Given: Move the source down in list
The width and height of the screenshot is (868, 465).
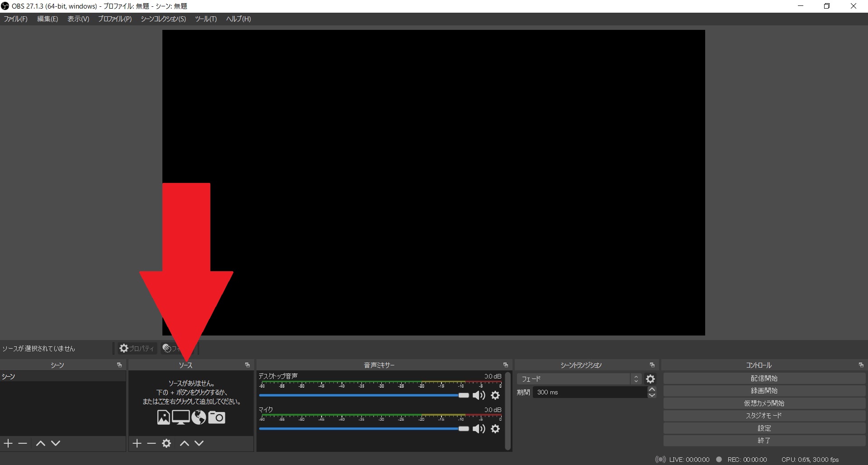Looking at the screenshot, I should [x=199, y=443].
